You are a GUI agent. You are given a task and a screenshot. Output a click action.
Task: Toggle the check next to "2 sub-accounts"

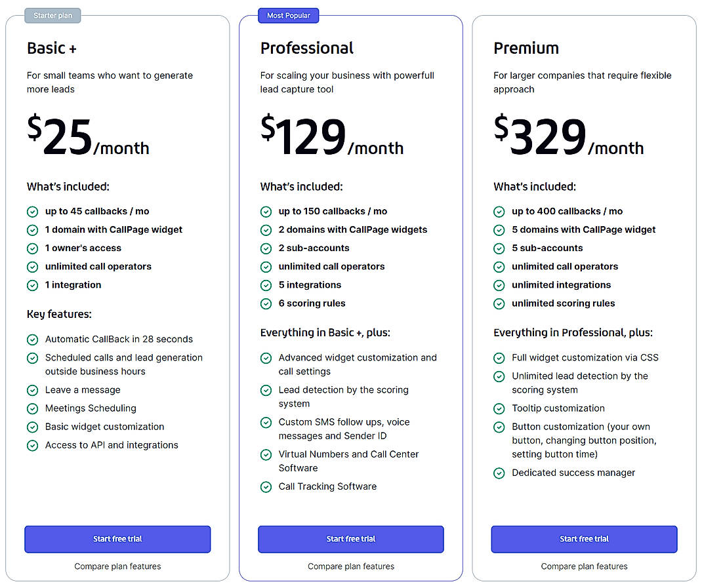tap(266, 248)
